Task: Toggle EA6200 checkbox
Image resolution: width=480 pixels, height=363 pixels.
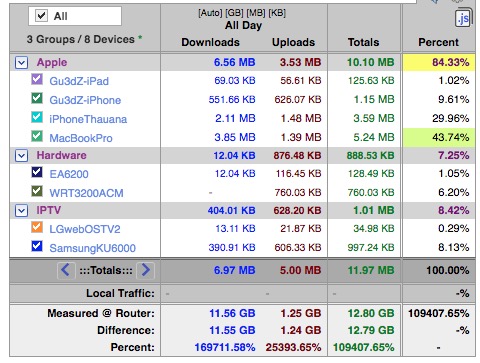Action: click(37, 172)
